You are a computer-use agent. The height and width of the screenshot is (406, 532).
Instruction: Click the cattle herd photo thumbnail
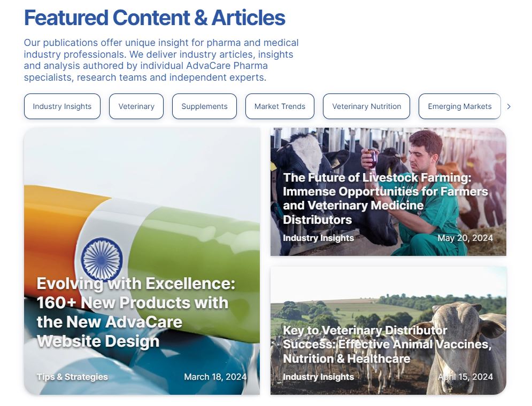(x=388, y=331)
